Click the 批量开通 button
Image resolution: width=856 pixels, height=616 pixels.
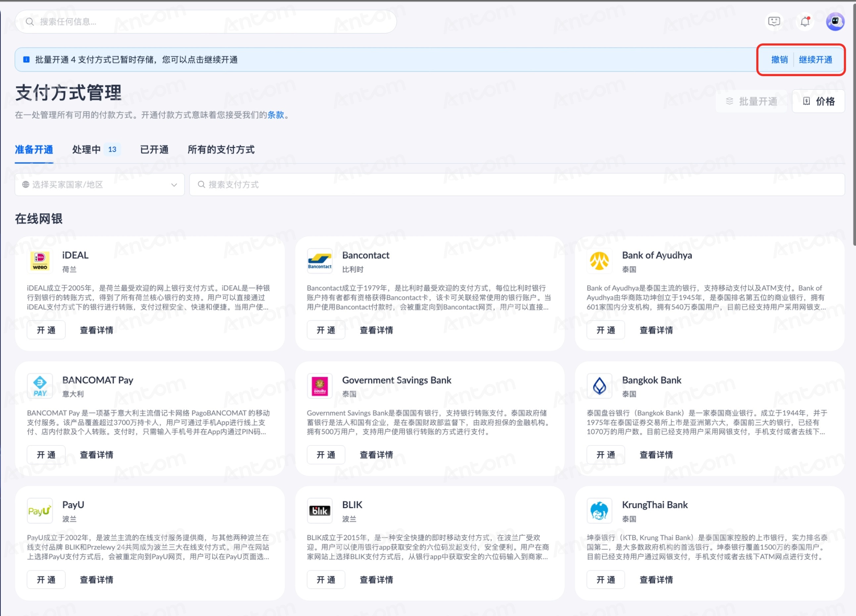[x=751, y=101]
